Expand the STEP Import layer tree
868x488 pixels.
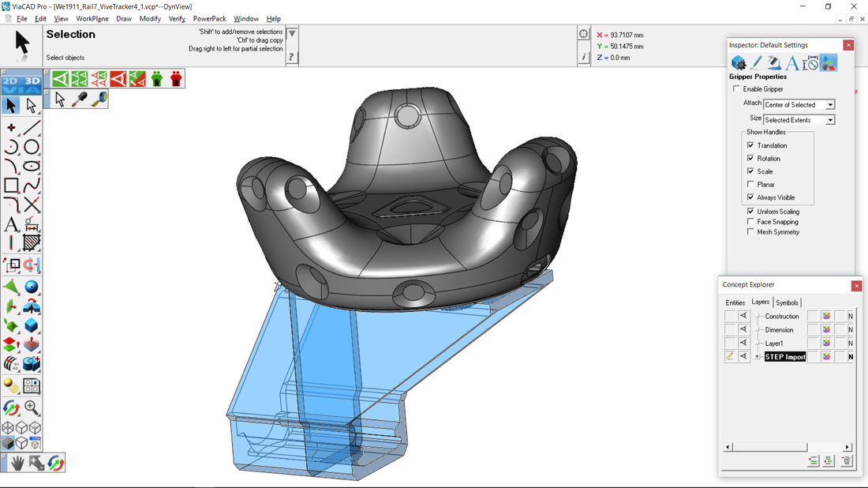pos(758,357)
